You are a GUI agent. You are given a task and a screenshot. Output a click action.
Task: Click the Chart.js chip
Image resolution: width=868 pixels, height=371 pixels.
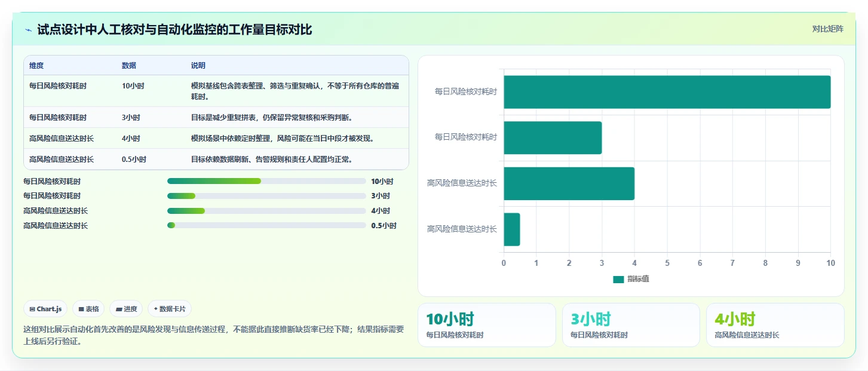click(x=45, y=309)
